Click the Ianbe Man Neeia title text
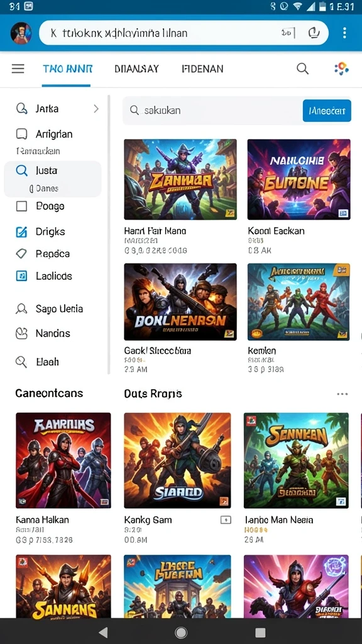 coord(278,519)
